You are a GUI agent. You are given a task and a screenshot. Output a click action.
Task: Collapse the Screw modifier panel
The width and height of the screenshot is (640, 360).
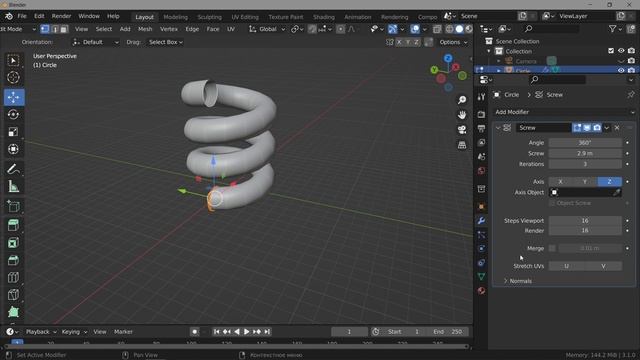498,128
